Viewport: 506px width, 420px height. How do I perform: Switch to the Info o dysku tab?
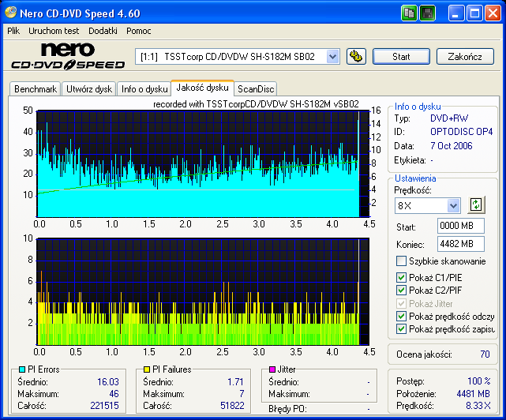tap(144, 89)
